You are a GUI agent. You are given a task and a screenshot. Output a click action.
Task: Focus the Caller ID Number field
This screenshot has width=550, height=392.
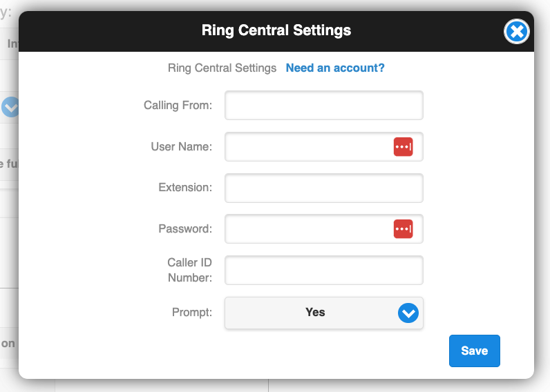click(324, 270)
